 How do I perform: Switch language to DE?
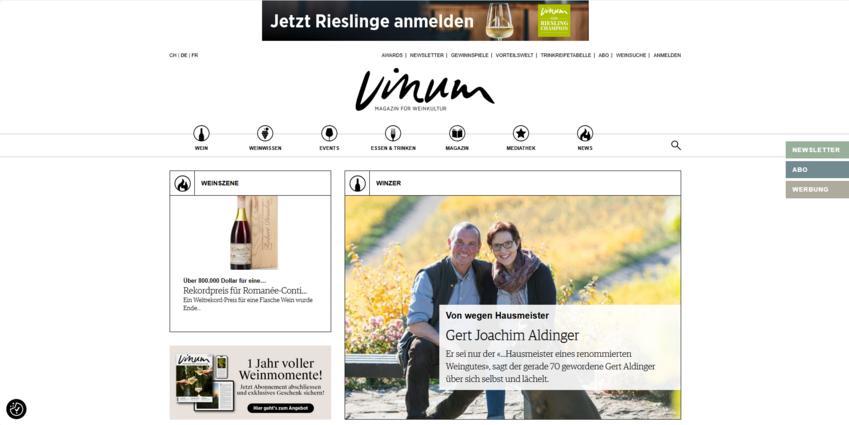pos(184,55)
